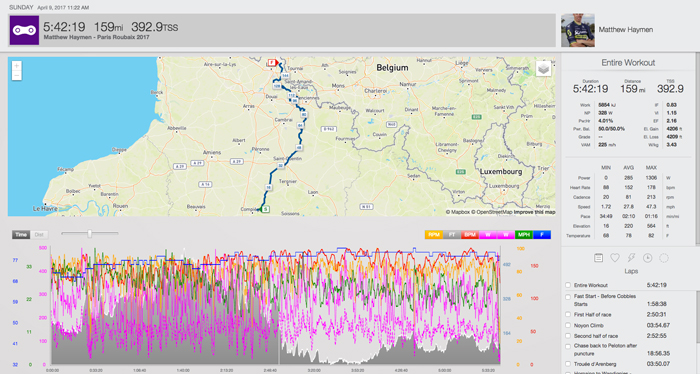Check the Noyon Climb lap checkbox

point(568,325)
